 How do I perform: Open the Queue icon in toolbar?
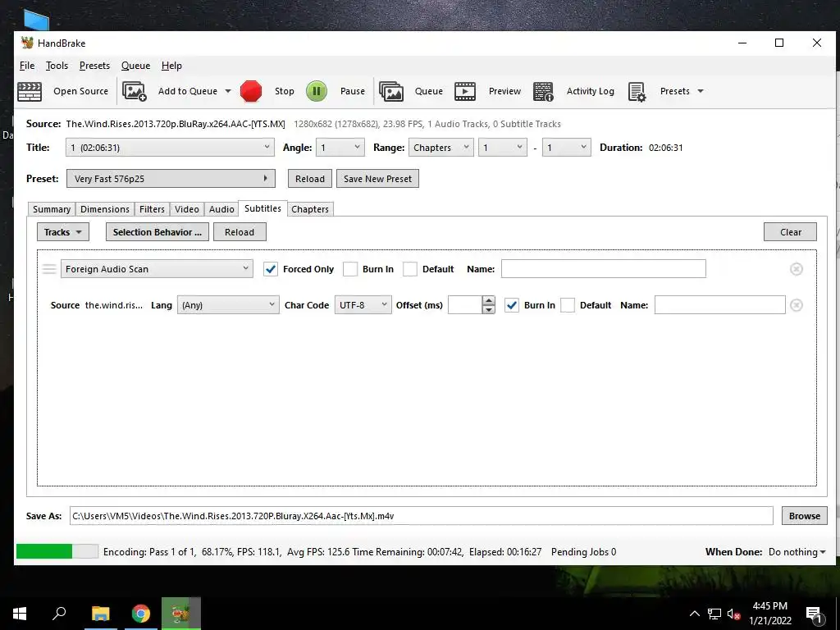click(x=391, y=91)
